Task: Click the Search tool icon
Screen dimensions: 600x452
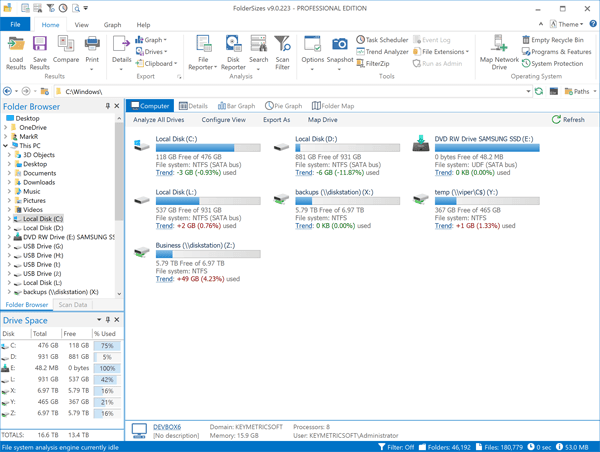Action: pos(259,44)
